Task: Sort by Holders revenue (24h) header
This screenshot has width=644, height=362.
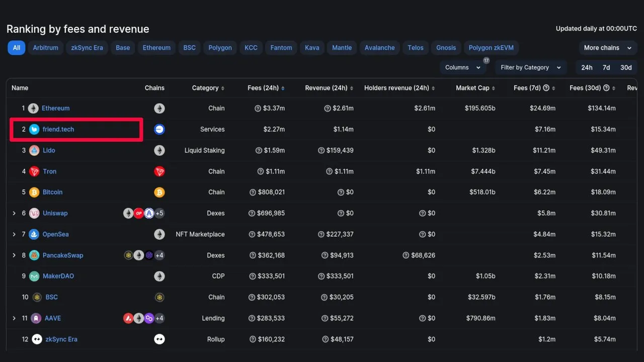Action: [399, 88]
